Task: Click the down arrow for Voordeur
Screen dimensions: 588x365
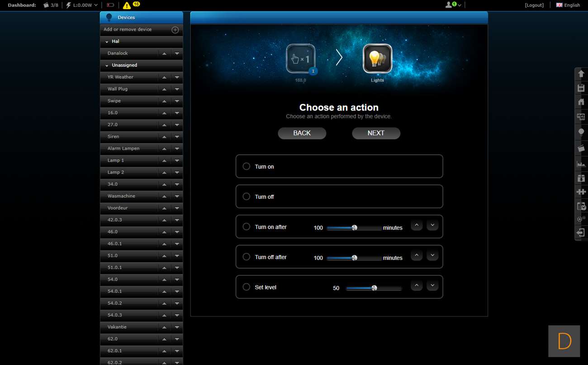Action: click(177, 208)
